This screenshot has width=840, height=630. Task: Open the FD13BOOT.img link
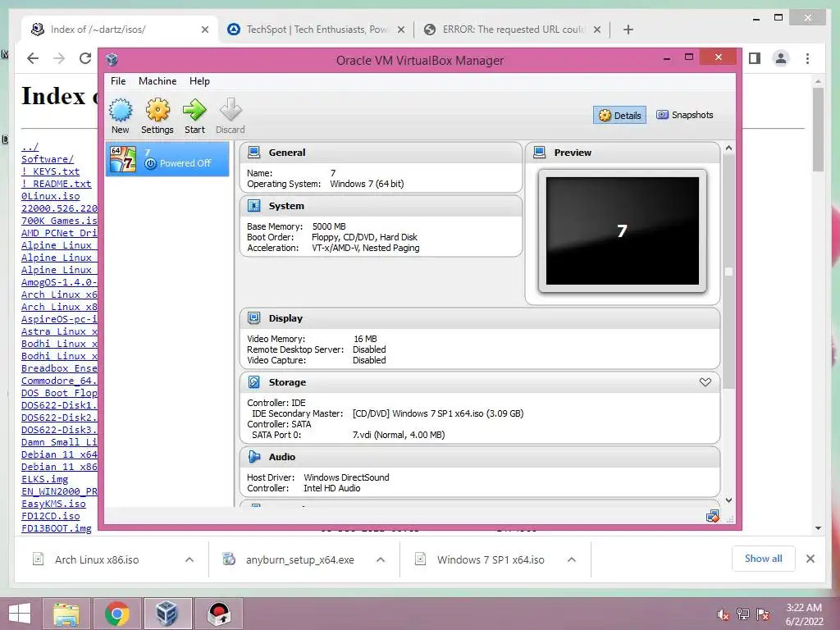(57, 529)
